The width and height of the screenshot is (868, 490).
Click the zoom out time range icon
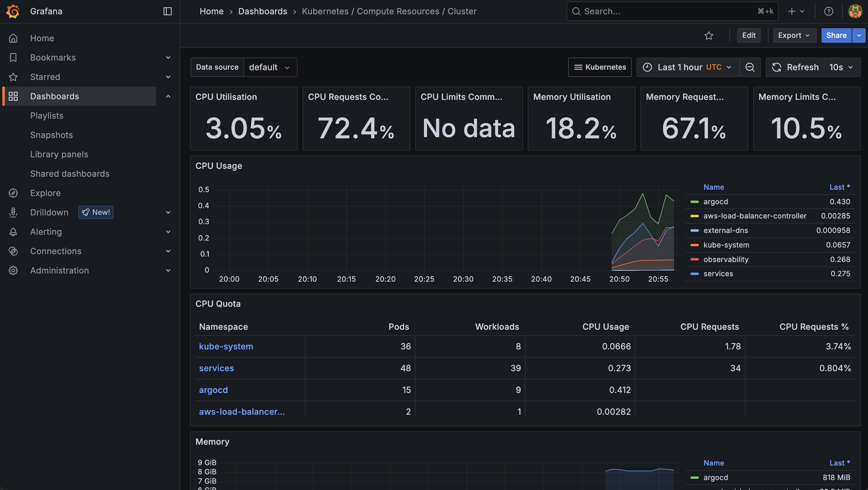pos(750,67)
